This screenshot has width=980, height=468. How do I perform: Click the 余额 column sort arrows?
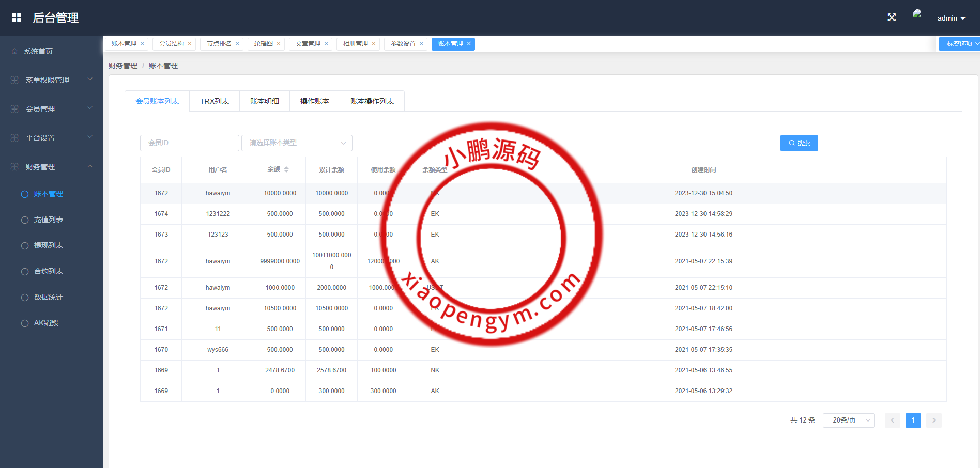287,169
